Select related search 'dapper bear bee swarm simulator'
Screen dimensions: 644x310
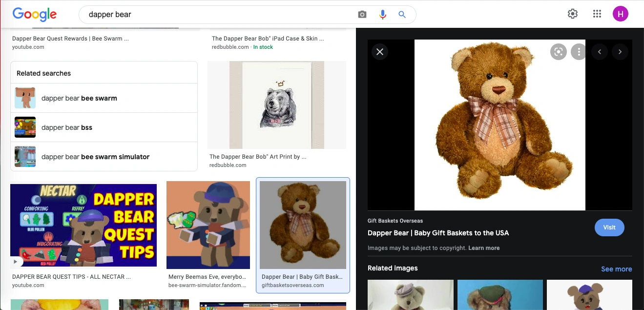95,157
